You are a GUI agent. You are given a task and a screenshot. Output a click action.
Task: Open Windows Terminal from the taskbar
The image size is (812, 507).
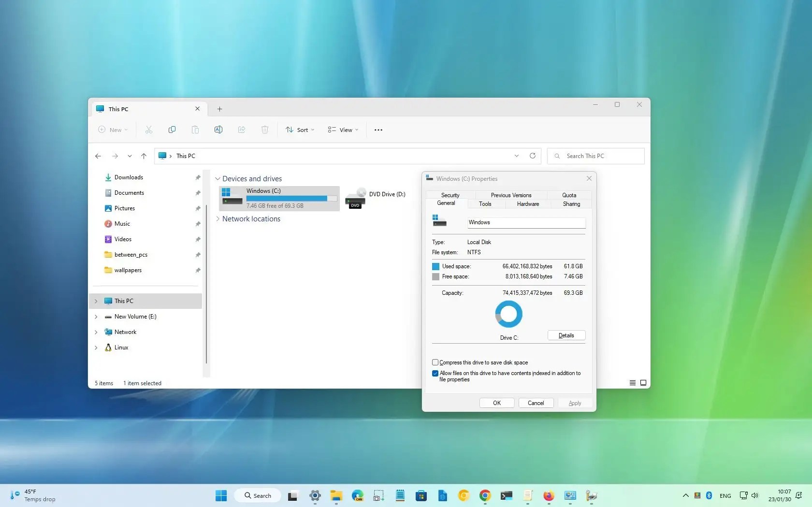point(506,495)
